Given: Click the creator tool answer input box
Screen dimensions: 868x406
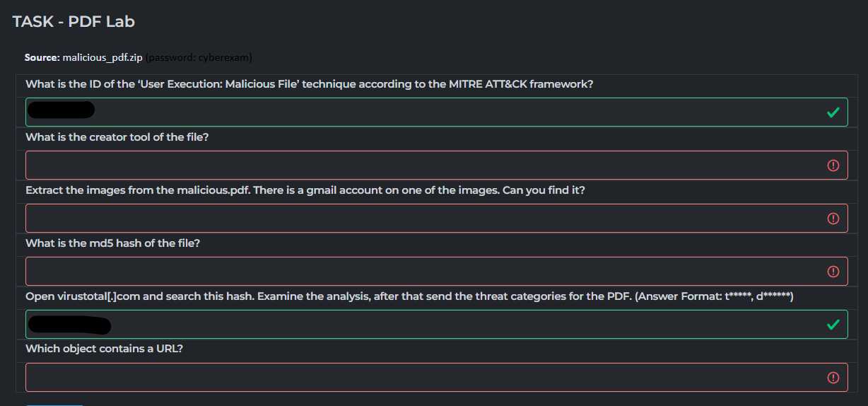Looking at the screenshot, I should [424, 166].
